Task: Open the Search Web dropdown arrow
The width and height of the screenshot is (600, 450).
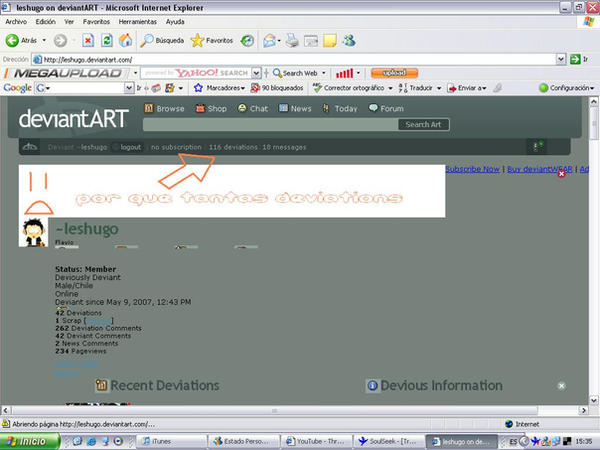Action: (324, 73)
